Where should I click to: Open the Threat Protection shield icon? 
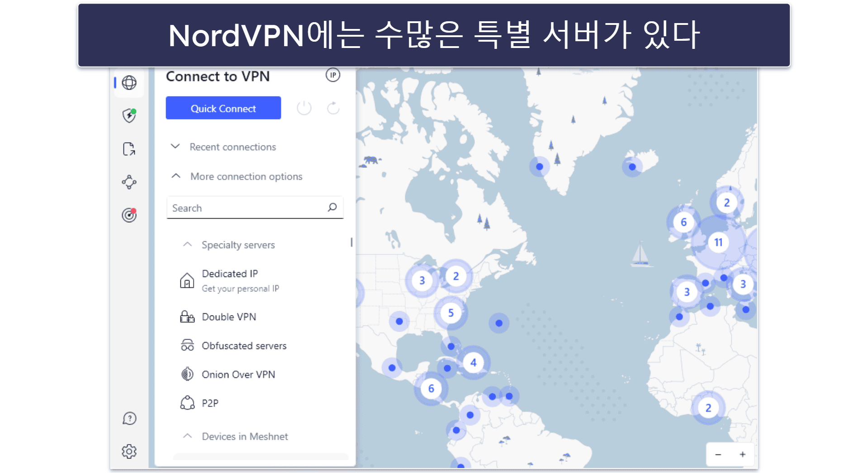tap(129, 115)
